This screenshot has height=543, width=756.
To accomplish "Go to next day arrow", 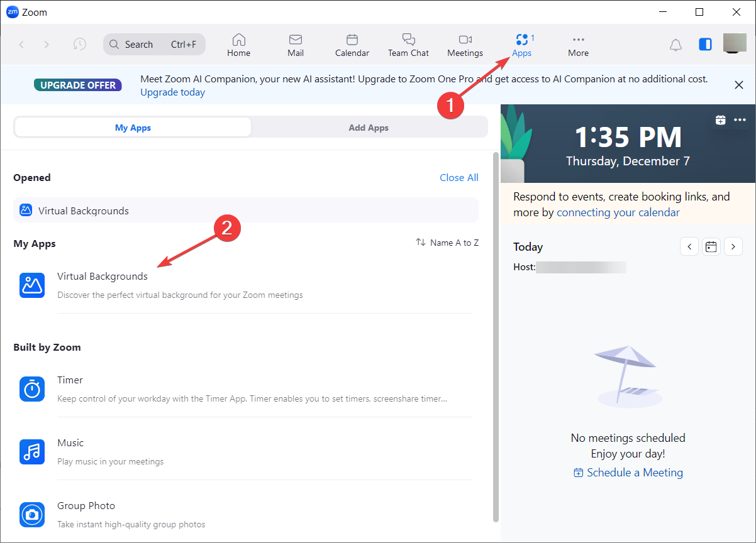I will [x=733, y=246].
